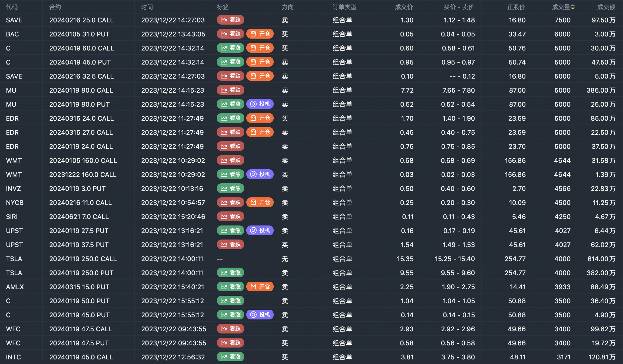Click 投机 tag in MU 80.0 PUT row
The height and width of the screenshot is (364, 623).
[260, 104]
